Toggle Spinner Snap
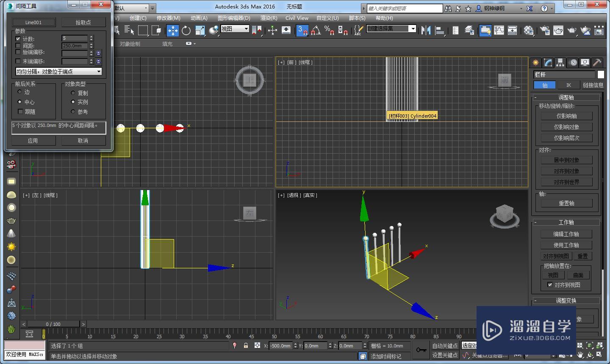This screenshot has width=610, height=364. pos(343,30)
